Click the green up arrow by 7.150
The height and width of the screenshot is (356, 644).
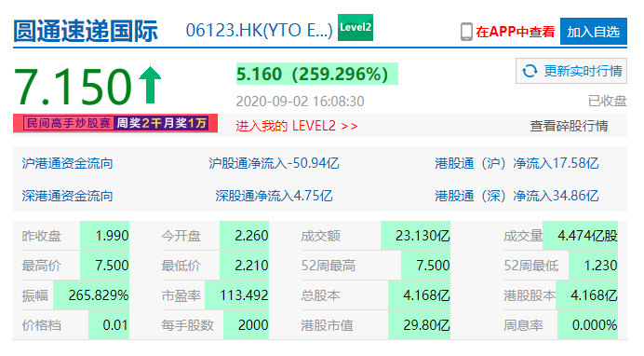point(150,85)
